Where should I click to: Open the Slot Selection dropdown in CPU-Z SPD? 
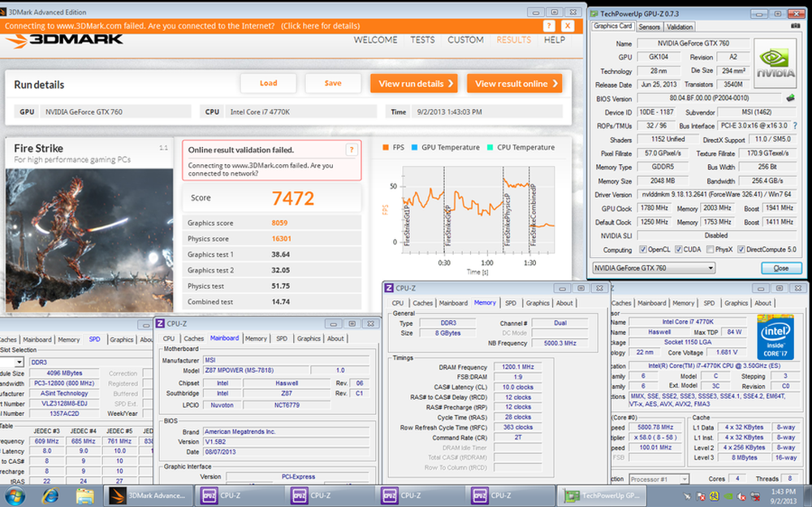click(19, 362)
